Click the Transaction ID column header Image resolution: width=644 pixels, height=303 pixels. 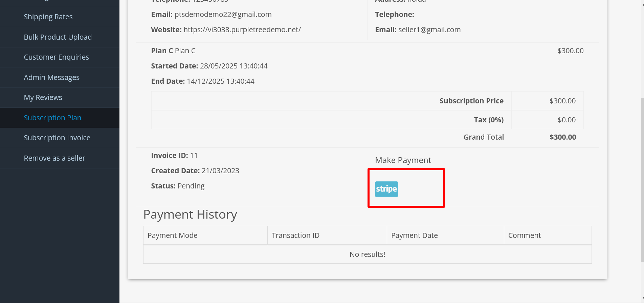tap(327, 235)
